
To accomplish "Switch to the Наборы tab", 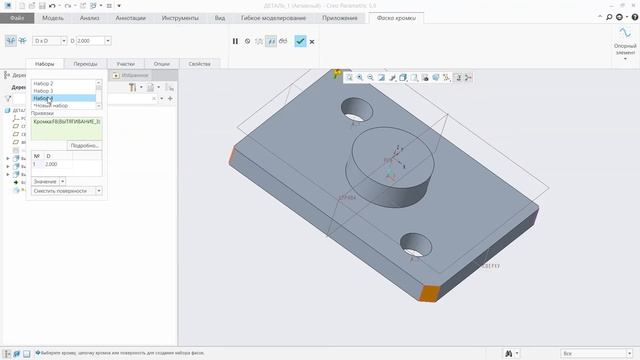I will [44, 64].
